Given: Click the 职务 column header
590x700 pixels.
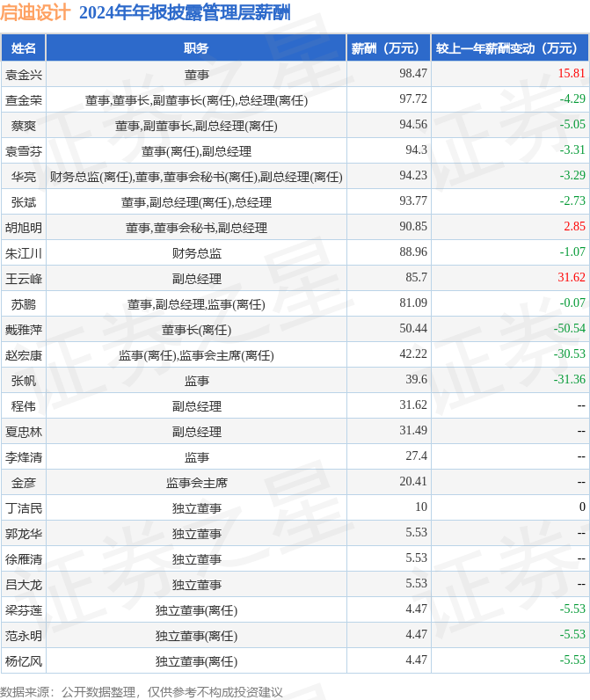Looking at the screenshot, I should [x=196, y=47].
